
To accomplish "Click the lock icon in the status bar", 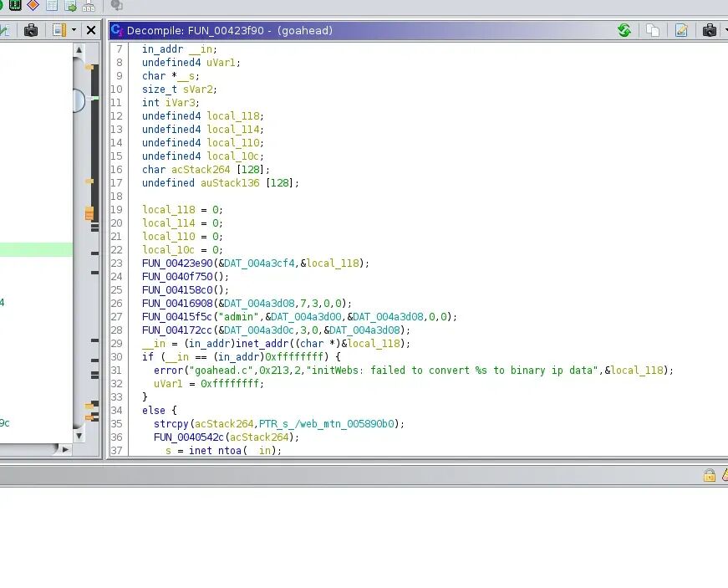I will (x=710, y=475).
